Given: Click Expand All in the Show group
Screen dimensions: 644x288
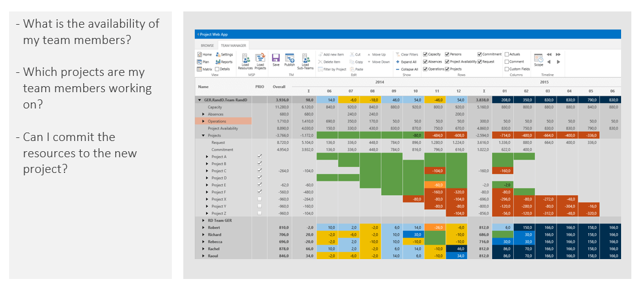Looking at the screenshot, I should (x=408, y=61).
